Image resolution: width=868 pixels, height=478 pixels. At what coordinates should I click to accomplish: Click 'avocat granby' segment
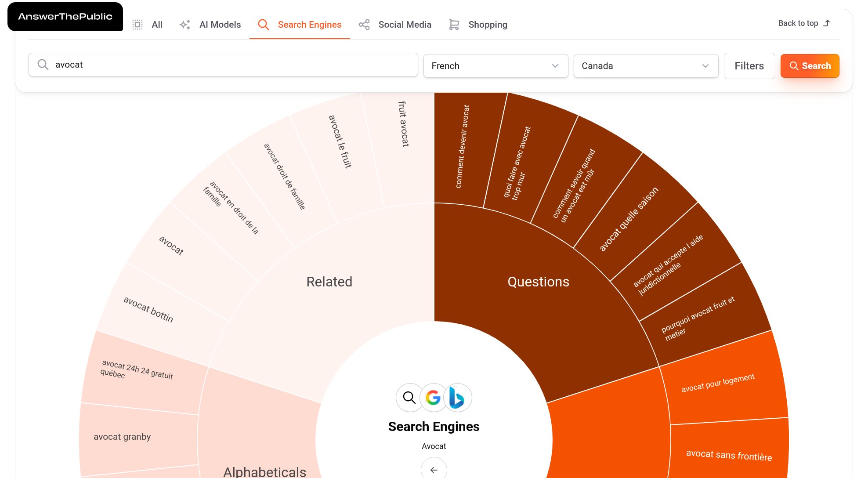click(x=122, y=437)
